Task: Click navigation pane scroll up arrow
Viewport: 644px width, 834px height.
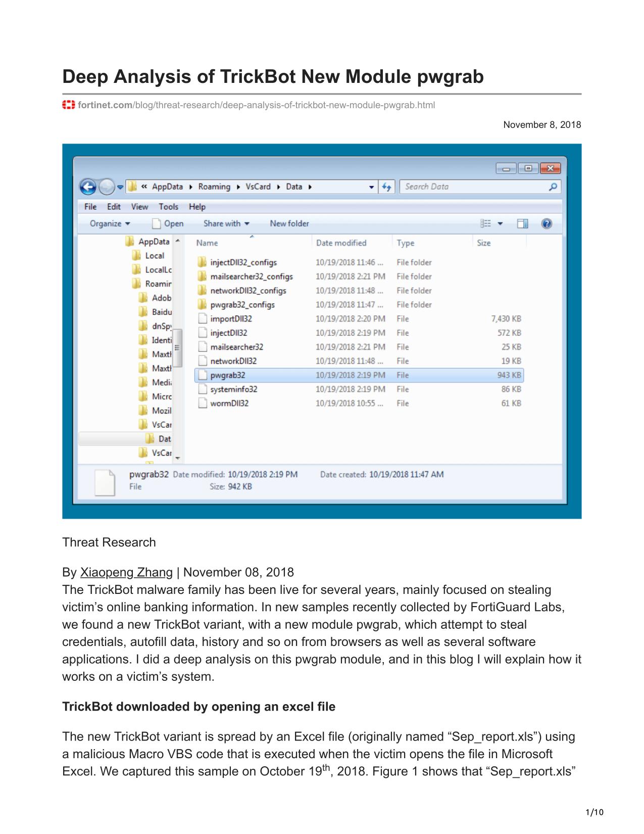Action: tap(177, 241)
